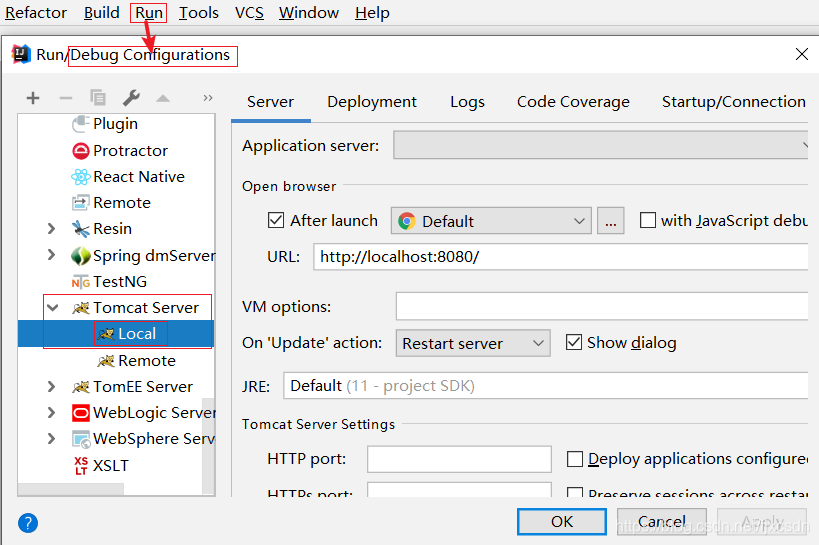The height and width of the screenshot is (545, 819).
Task: Open help with question mark icon
Action: [x=28, y=523]
